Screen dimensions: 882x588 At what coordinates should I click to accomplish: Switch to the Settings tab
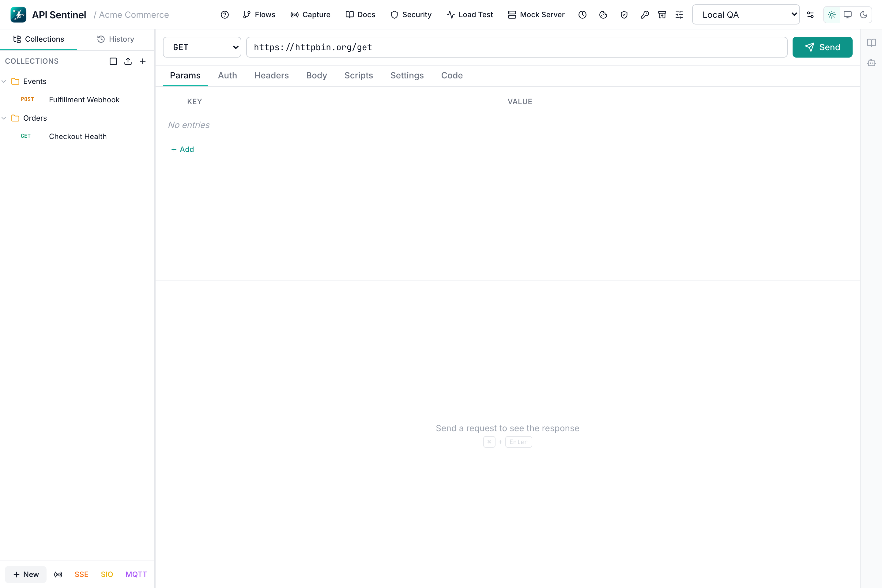(x=407, y=76)
